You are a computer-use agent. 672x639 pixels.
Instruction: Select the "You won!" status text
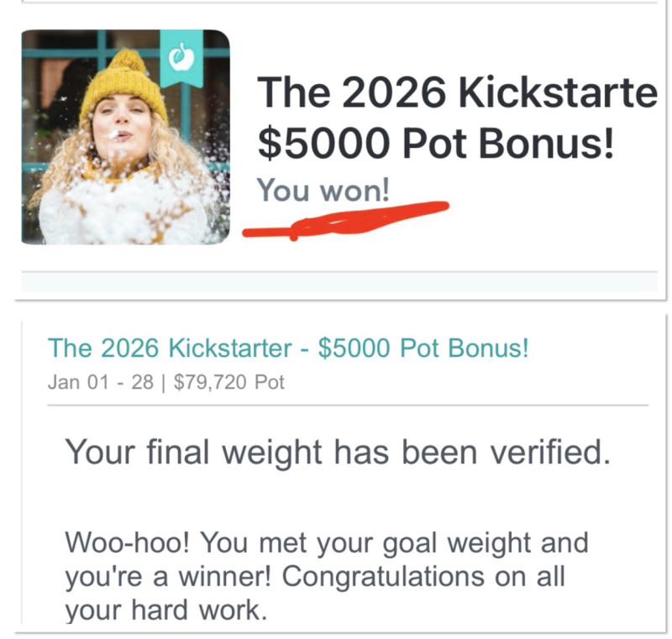[x=323, y=191]
